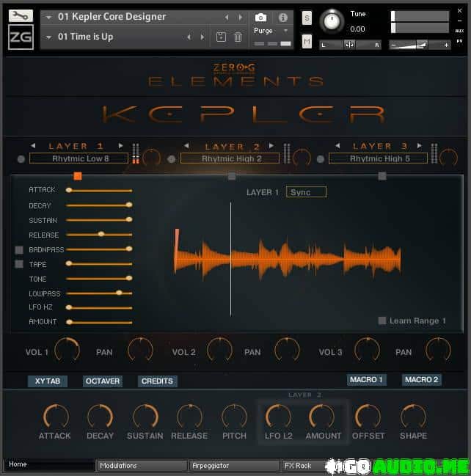Screen dimensions: 471x476
Task: Select the Layer 2 edit marker
Action: [232, 176]
